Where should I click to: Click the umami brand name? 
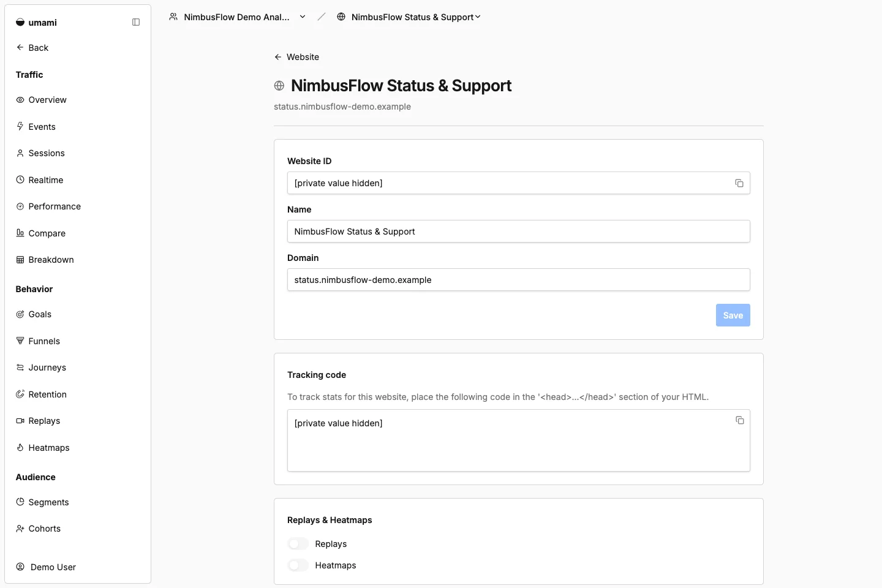42,23
